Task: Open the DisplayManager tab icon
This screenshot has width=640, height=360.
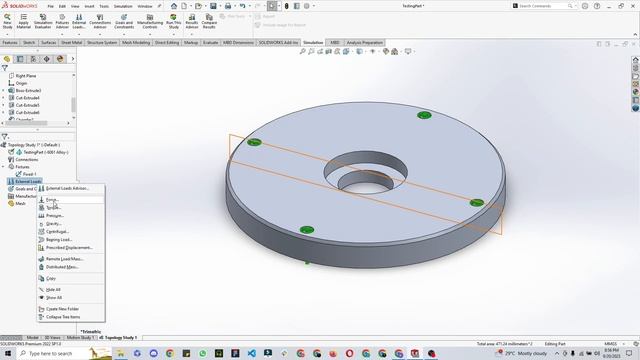Action: [x=60, y=59]
